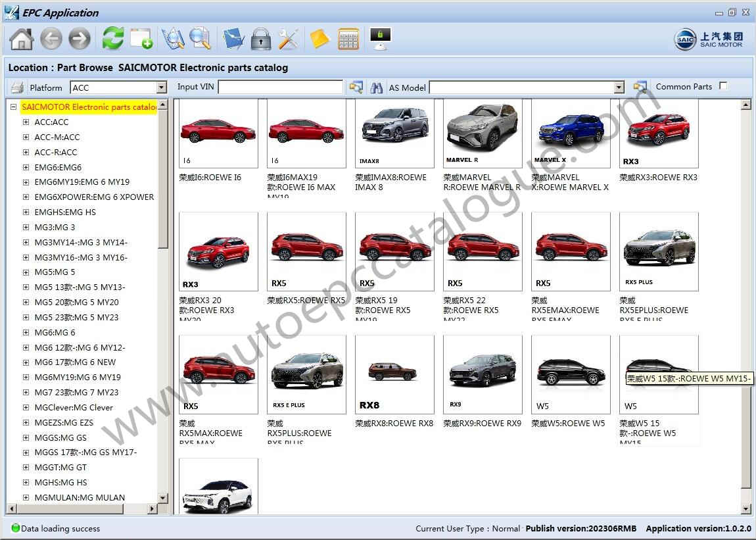Open the Platform ACC dropdown
The width and height of the screenshot is (756, 540).
pyautogui.click(x=162, y=87)
